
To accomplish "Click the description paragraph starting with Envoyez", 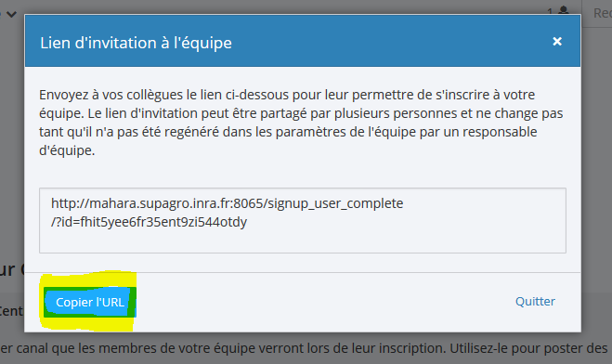I will pos(301,123).
